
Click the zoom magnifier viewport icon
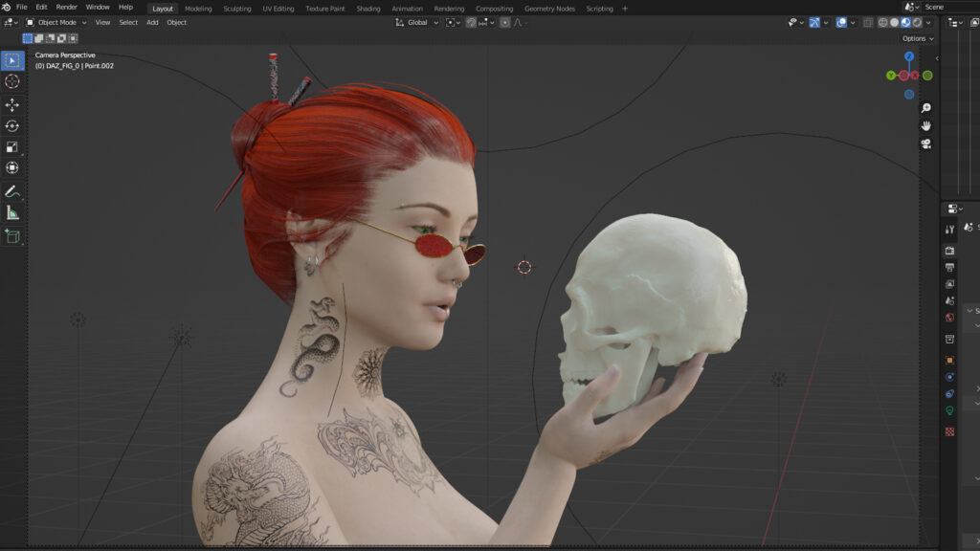pos(926,108)
